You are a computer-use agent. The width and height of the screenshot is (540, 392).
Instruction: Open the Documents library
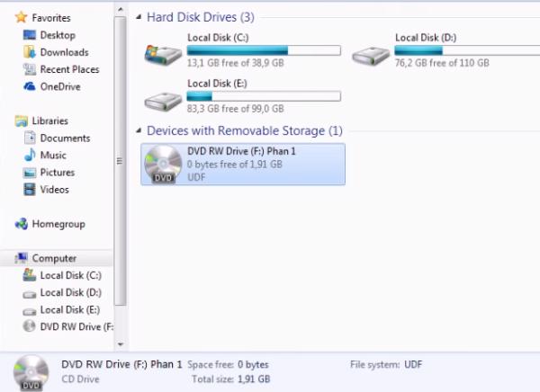click(65, 138)
